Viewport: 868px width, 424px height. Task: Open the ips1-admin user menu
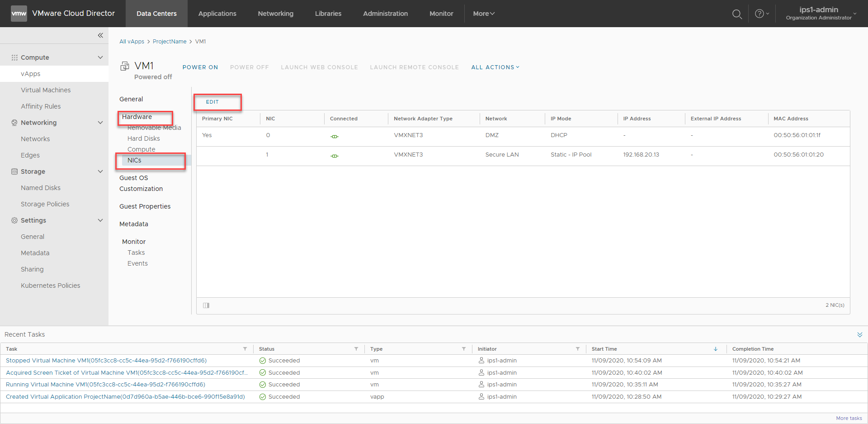point(821,14)
